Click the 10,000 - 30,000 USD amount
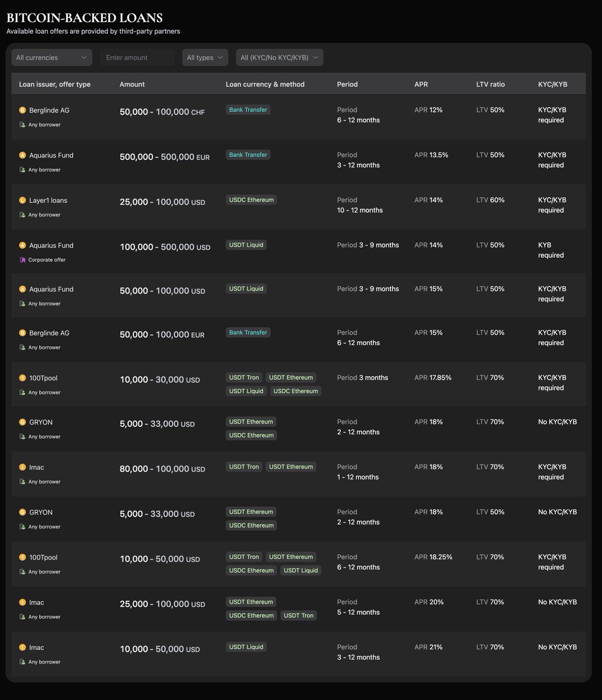Image resolution: width=602 pixels, height=700 pixels. [160, 380]
